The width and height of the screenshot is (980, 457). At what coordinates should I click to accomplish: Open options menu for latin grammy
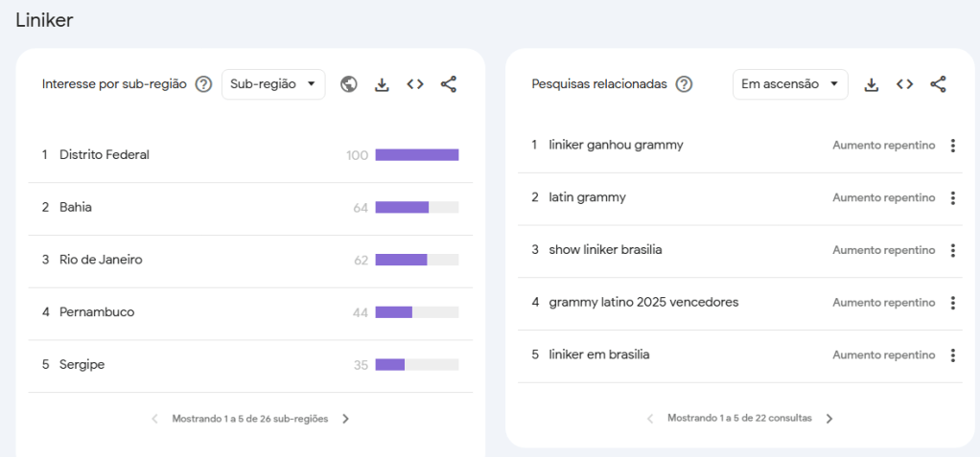click(952, 198)
